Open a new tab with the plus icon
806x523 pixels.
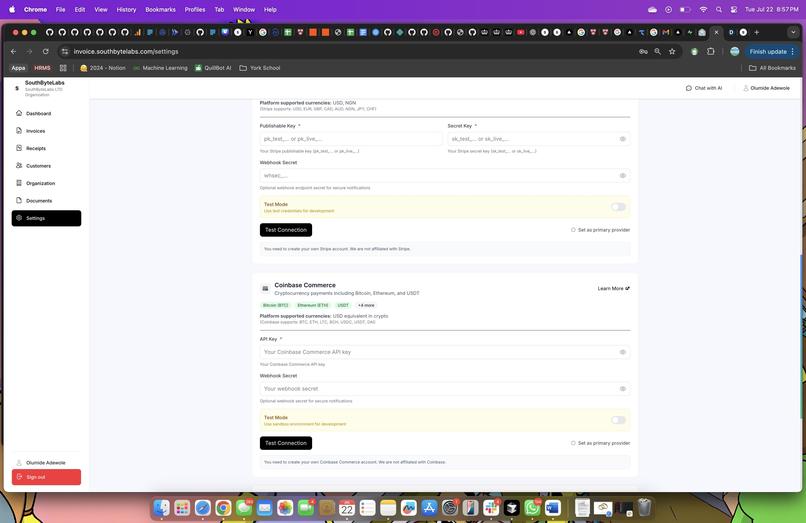pyautogui.click(x=757, y=32)
